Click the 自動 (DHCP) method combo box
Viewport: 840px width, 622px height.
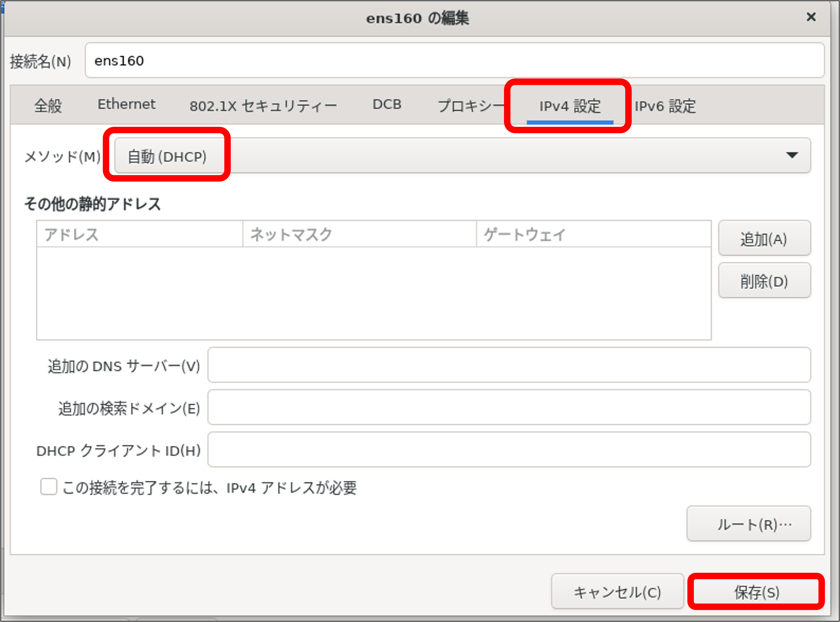[x=462, y=156]
